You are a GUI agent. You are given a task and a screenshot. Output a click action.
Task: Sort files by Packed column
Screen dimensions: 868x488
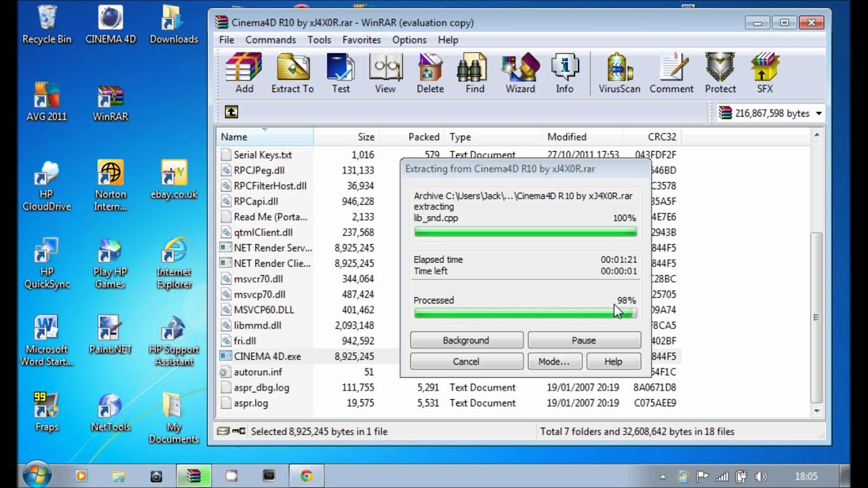point(411,137)
